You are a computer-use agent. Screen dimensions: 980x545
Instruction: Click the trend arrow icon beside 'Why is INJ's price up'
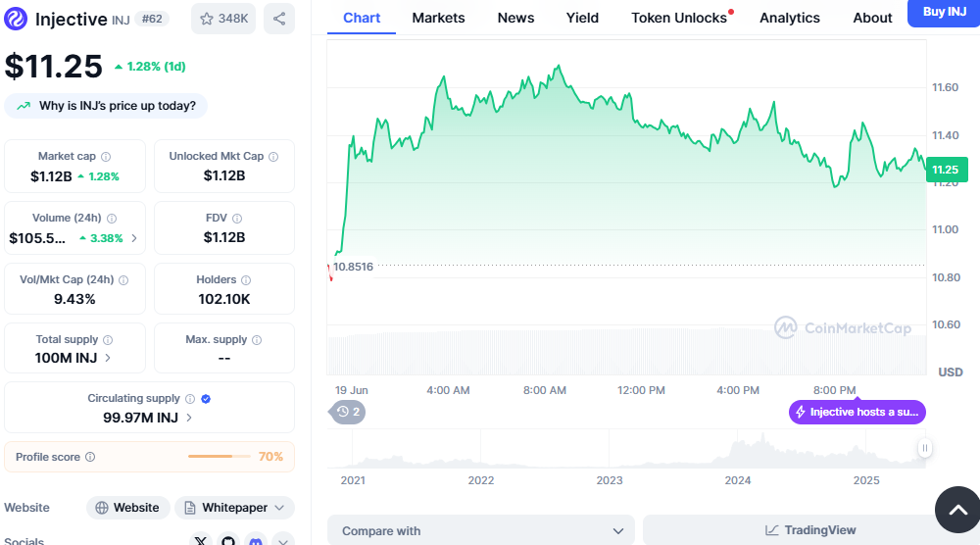coord(24,106)
